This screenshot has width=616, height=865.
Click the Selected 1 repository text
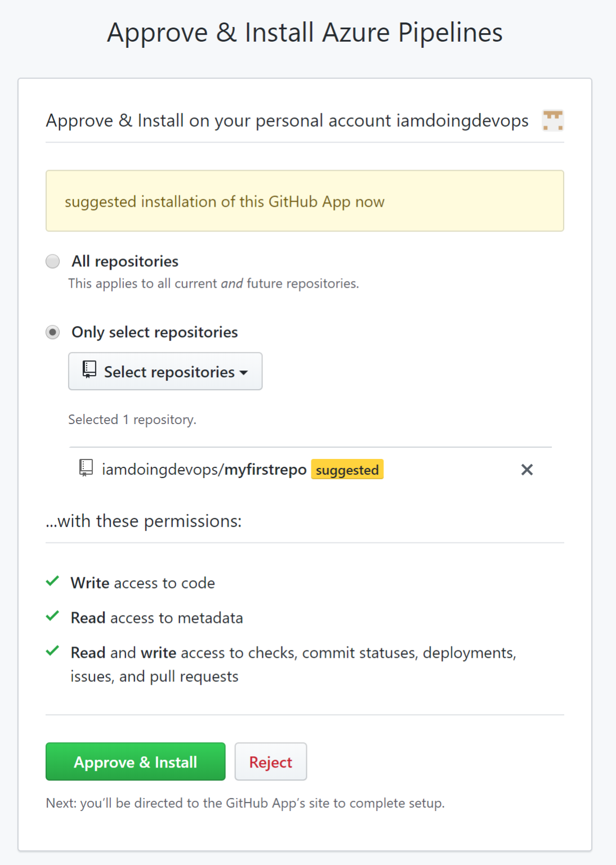pyautogui.click(x=131, y=419)
